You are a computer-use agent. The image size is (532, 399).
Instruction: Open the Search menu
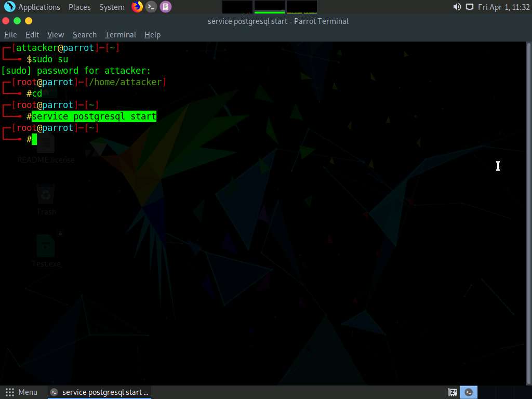pyautogui.click(x=85, y=35)
